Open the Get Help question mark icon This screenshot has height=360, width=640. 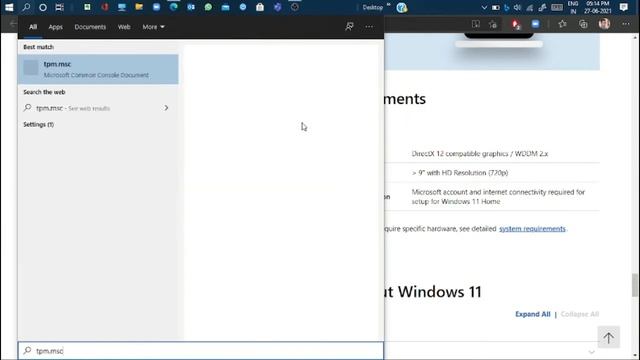tap(402, 7)
